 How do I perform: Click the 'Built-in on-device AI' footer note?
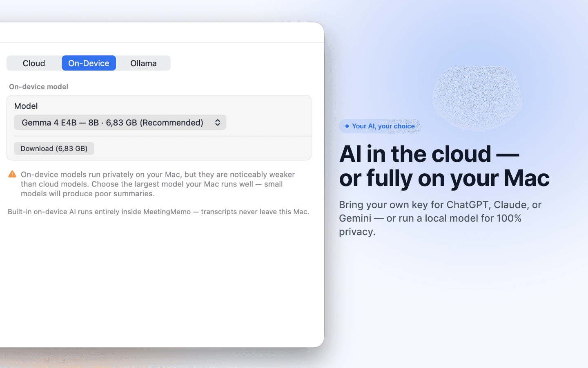tap(158, 212)
